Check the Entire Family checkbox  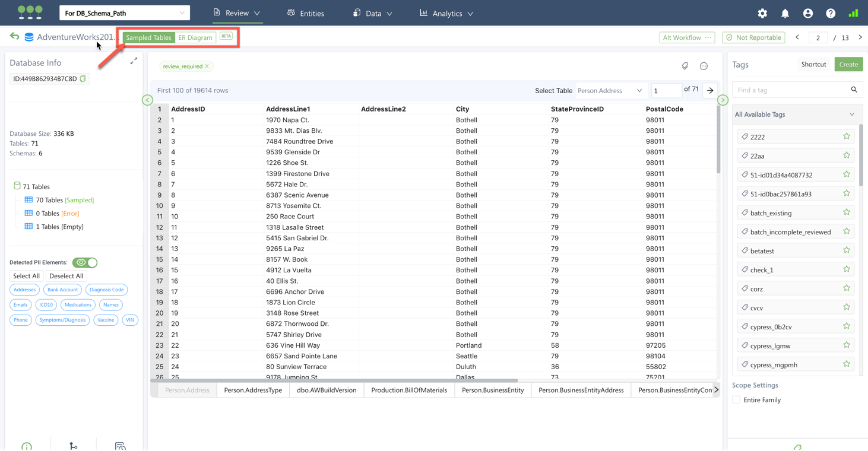click(736, 400)
